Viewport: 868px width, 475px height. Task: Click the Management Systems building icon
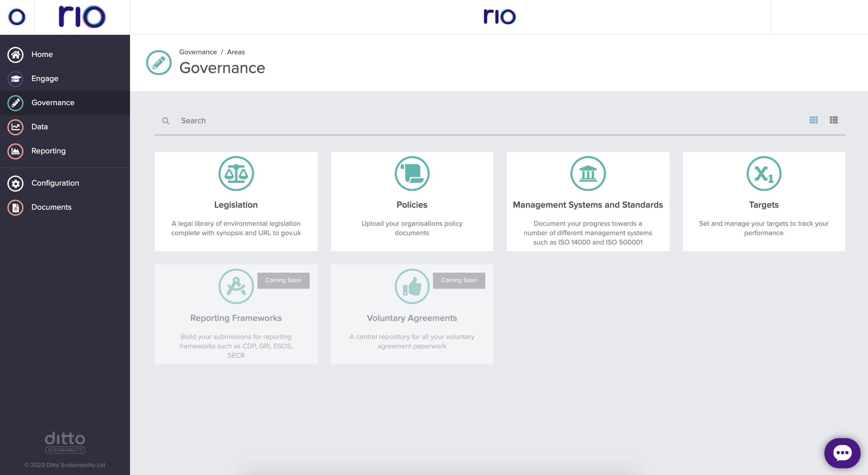(x=587, y=174)
